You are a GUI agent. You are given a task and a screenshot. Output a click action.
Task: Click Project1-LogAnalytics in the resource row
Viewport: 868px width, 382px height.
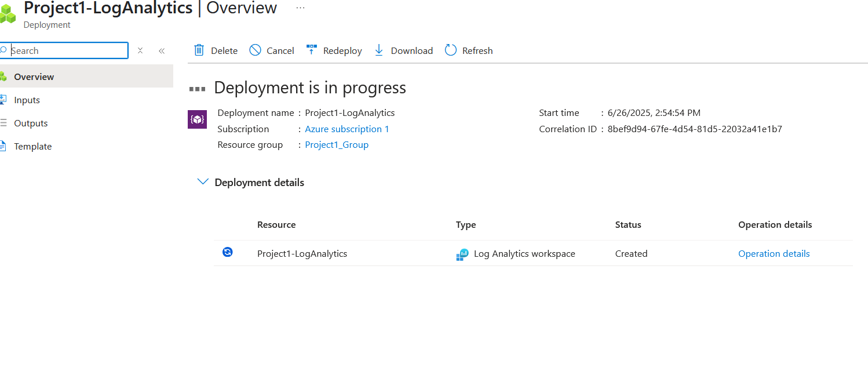(x=302, y=253)
